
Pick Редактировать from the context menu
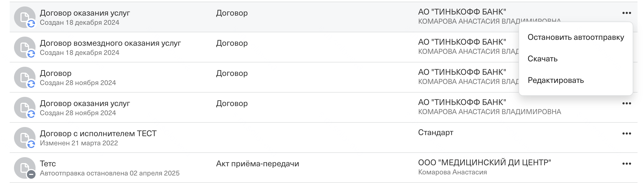coord(555,80)
